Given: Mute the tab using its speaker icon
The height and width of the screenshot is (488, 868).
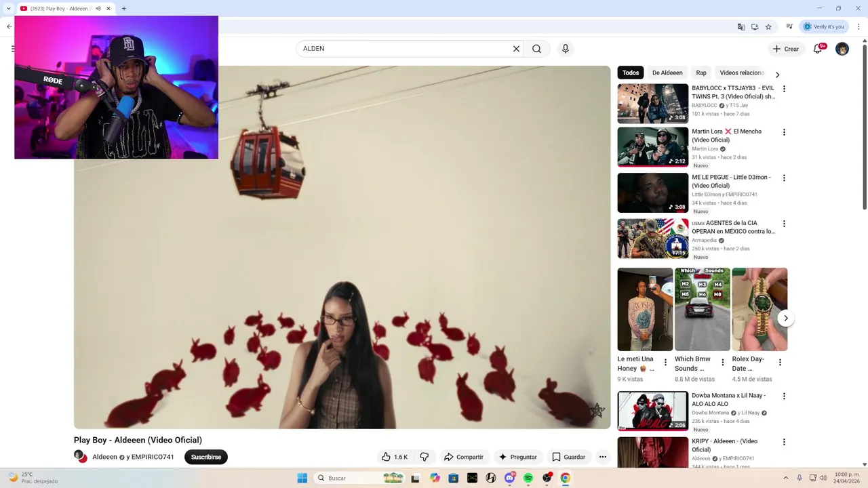Looking at the screenshot, I should (x=98, y=9).
